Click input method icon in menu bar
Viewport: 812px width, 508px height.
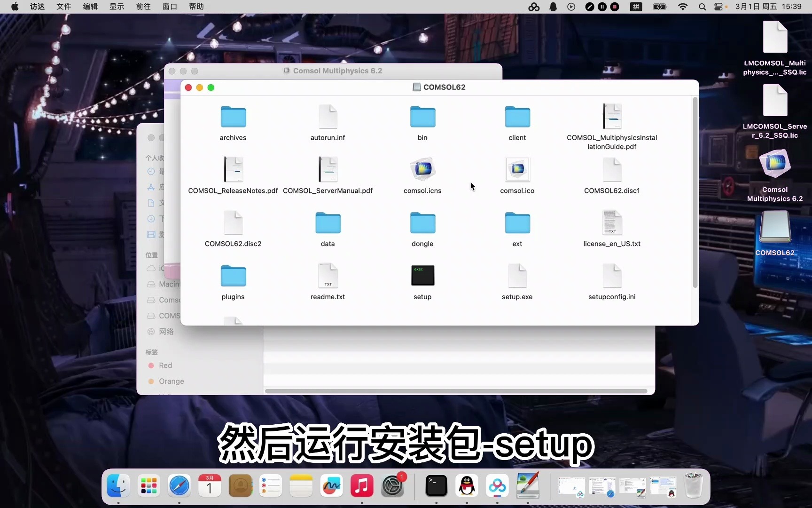point(636,7)
